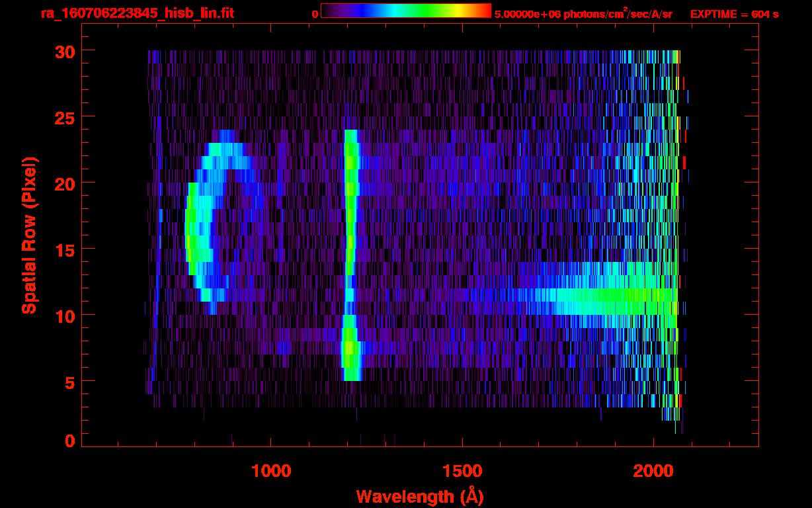Click the y-axis tick label 20
Image resolution: width=812 pixels, height=508 pixels.
coord(65,183)
